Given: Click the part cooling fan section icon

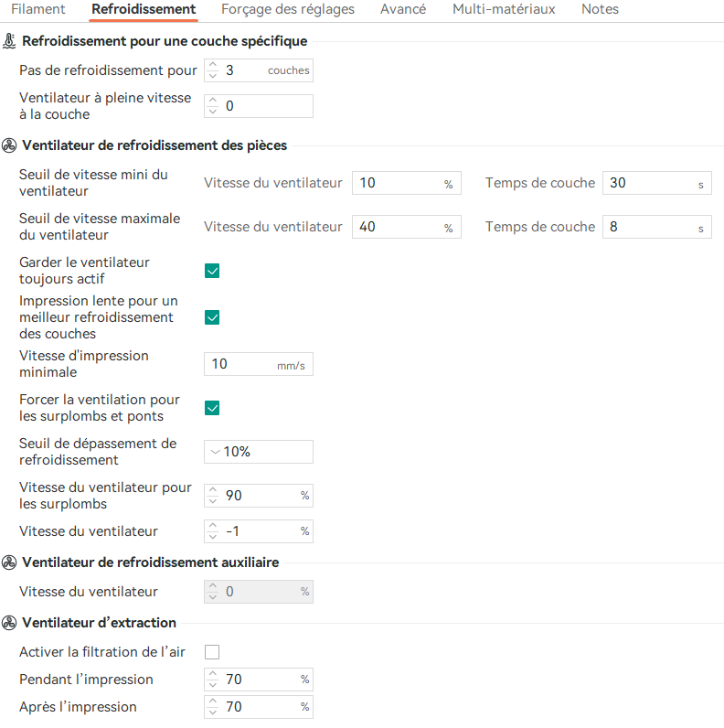Looking at the screenshot, I should [x=10, y=145].
